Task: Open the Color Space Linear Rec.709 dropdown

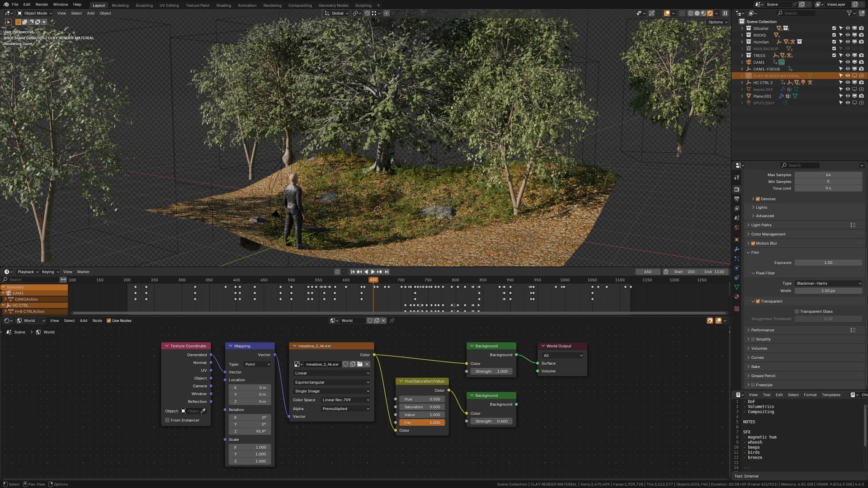Action: click(345, 400)
